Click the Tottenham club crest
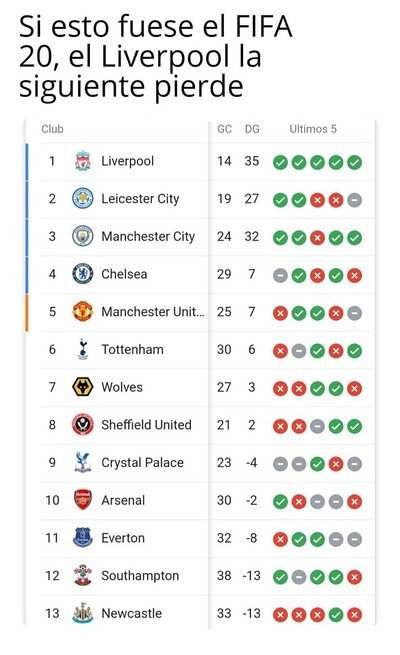The image size is (400, 655). coord(83,349)
